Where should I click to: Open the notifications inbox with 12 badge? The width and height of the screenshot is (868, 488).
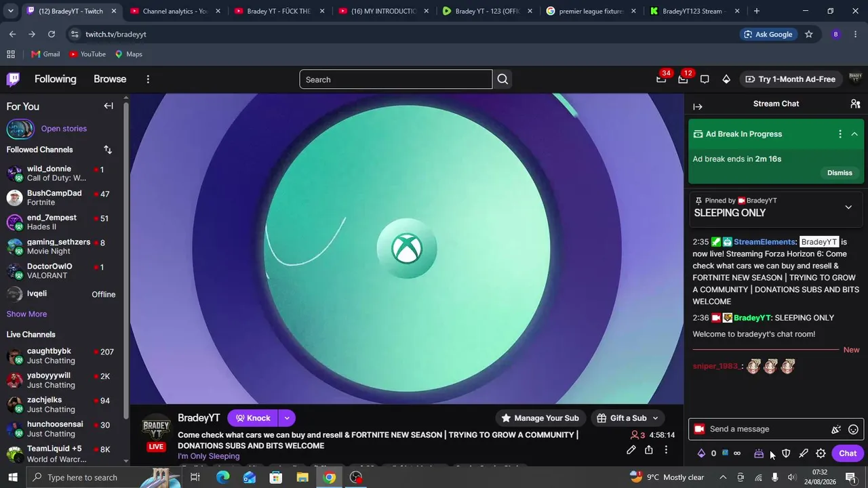click(x=683, y=79)
